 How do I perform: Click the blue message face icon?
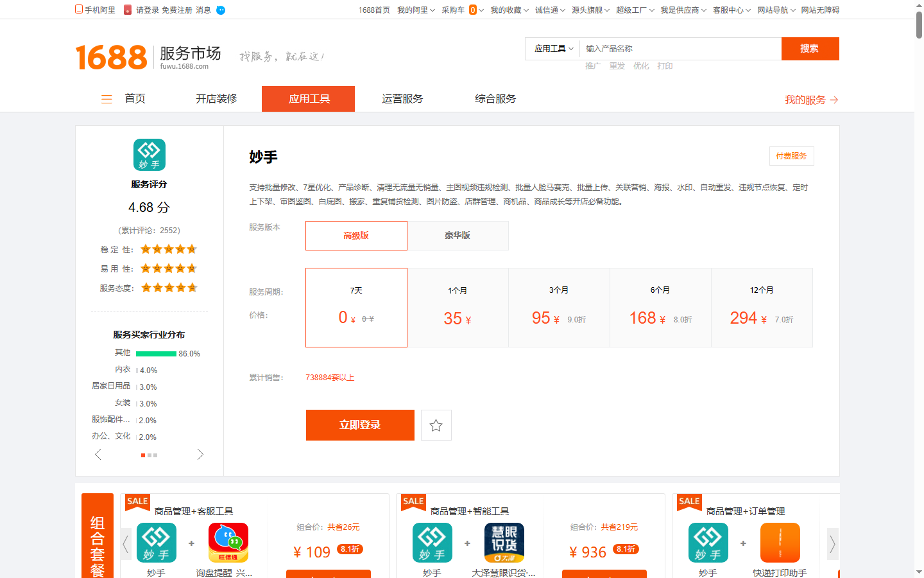pos(221,10)
